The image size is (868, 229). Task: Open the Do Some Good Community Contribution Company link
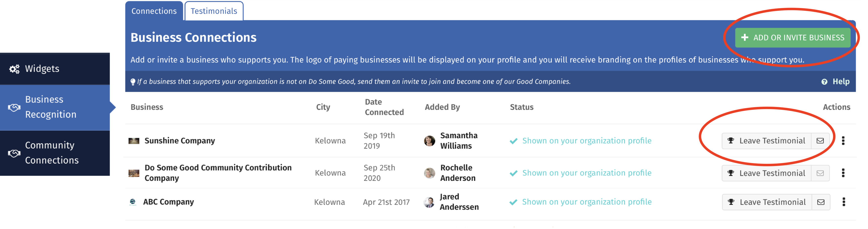click(218, 173)
